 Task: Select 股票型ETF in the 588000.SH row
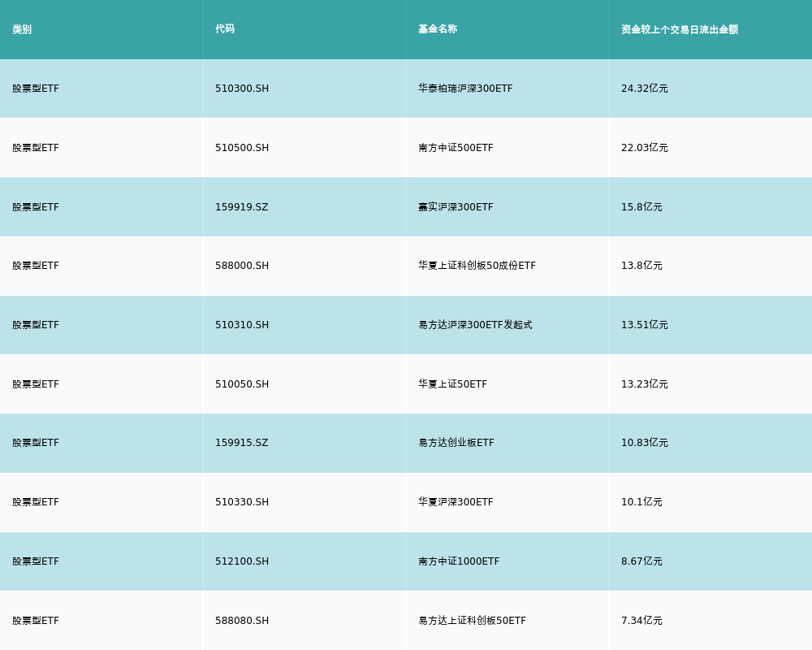coord(36,266)
